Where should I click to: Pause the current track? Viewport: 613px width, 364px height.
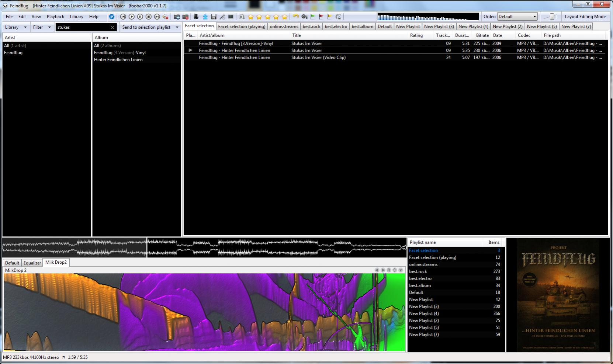point(140,17)
